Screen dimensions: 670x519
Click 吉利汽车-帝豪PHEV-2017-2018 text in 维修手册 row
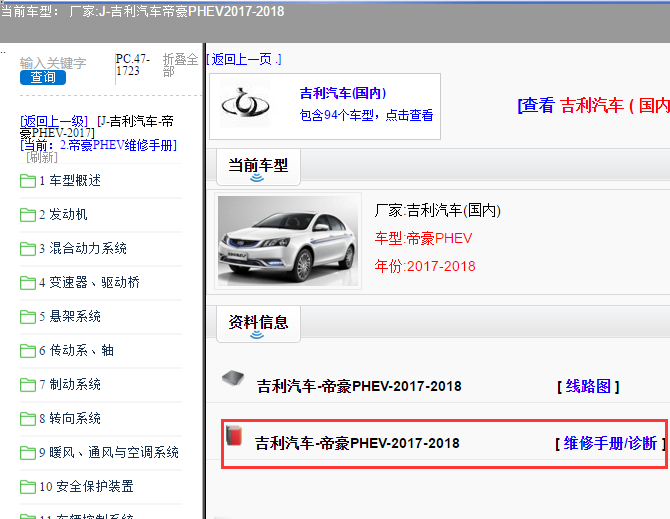(x=357, y=443)
